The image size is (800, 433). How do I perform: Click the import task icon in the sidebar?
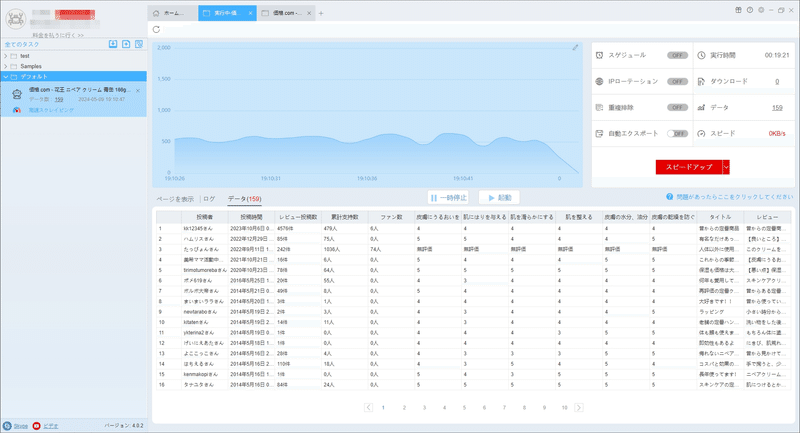tap(113, 44)
